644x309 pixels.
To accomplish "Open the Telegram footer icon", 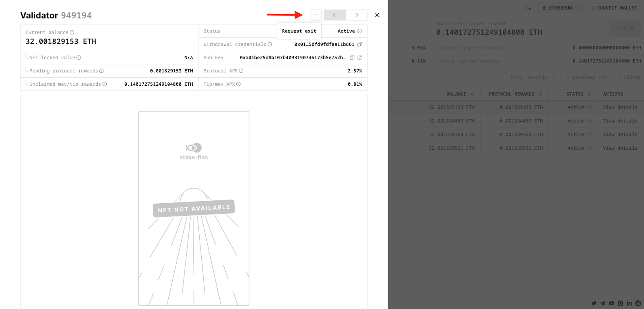I will pyautogui.click(x=603, y=303).
